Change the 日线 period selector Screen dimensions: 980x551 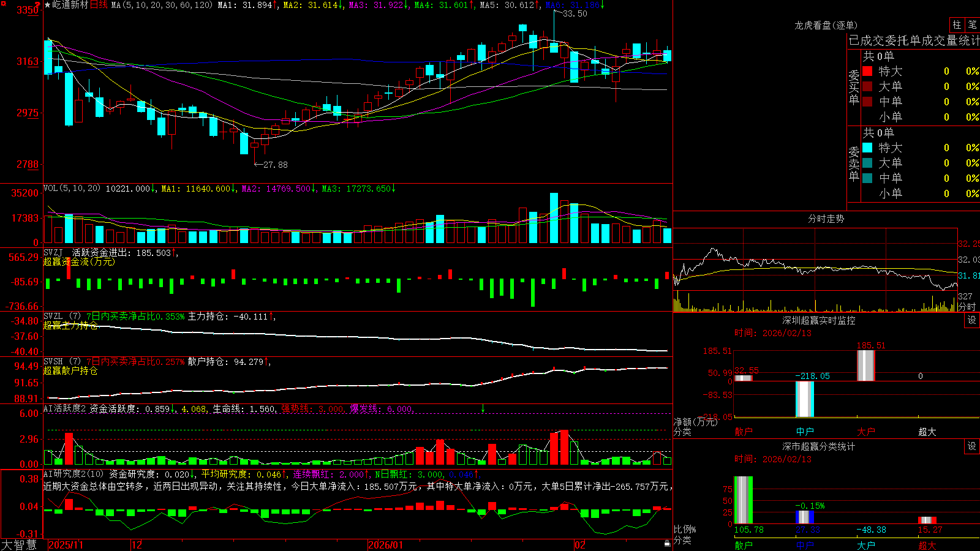(99, 5)
